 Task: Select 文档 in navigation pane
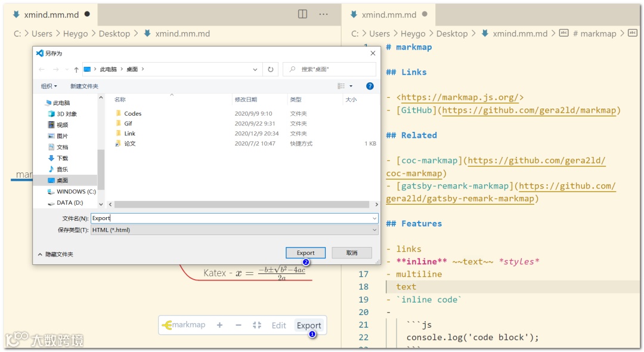57,147
